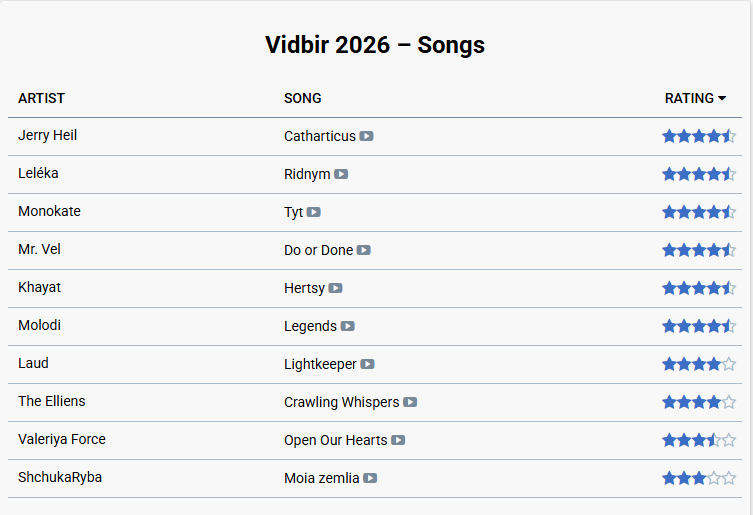Play the Moia zemlia video

tap(370, 478)
